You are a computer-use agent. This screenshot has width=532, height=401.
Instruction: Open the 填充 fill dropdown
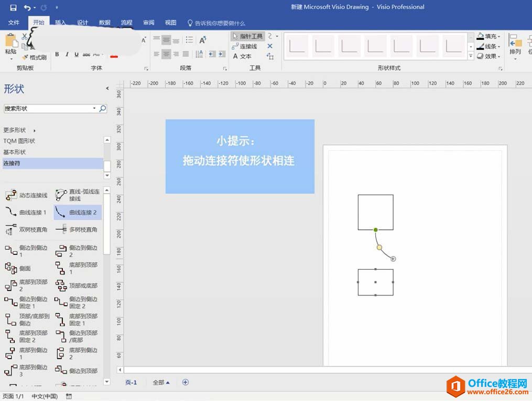click(488, 37)
